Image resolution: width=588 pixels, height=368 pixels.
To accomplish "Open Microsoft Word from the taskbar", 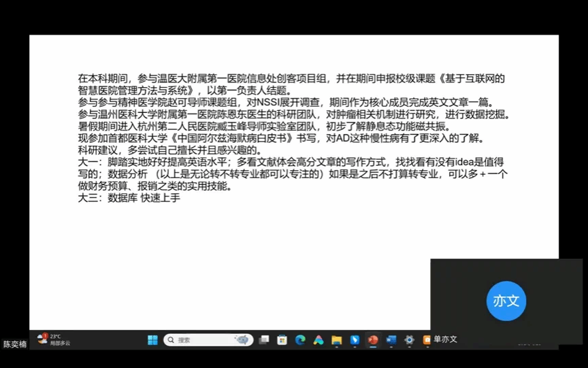I will click(x=391, y=339).
